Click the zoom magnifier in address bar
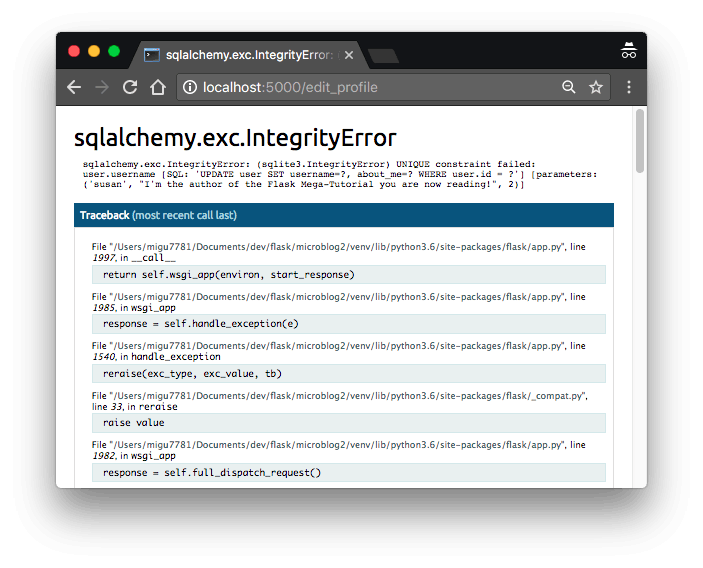This screenshot has height=568, width=703. coord(569,87)
